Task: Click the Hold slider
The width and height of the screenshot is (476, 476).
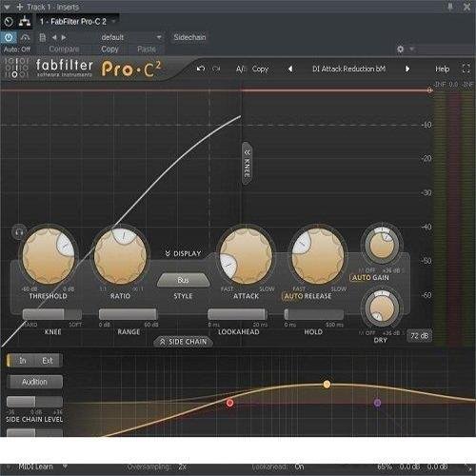Action: pyautogui.click(x=313, y=314)
